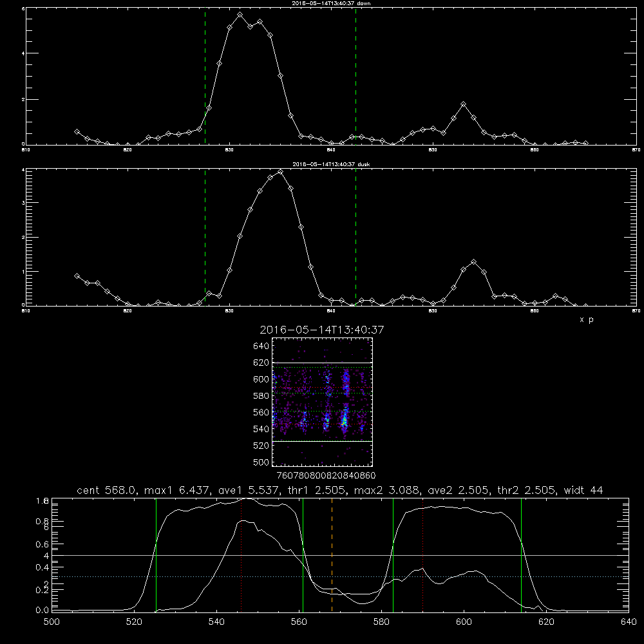Click the bottom plot's 500 x-axis label
Screen dimensions: 644x644
[x=52, y=622]
